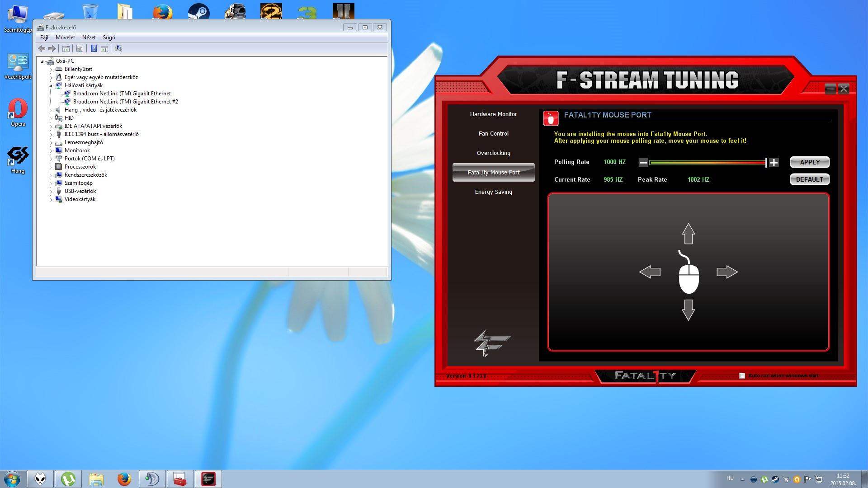Screen dimensions: 868x488
Task: Collapse the Oxa-PC root node
Action: [x=42, y=61]
